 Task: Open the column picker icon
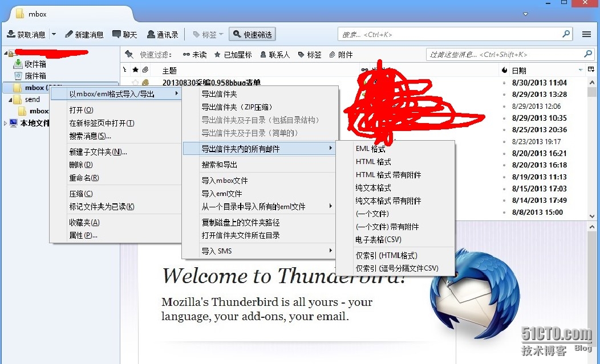(591, 69)
